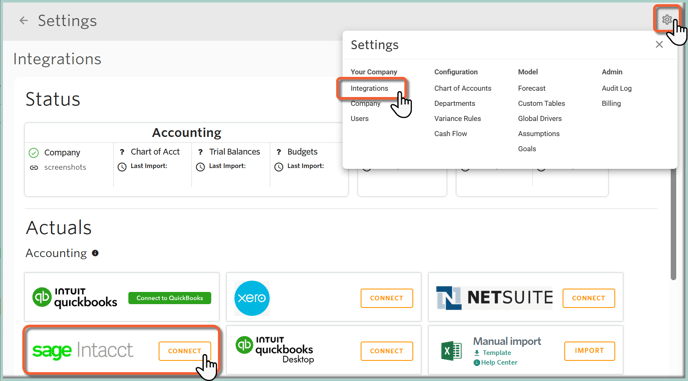This screenshot has width=688, height=381.
Task: Click the Excel icon for Manual import
Action: tap(452, 351)
